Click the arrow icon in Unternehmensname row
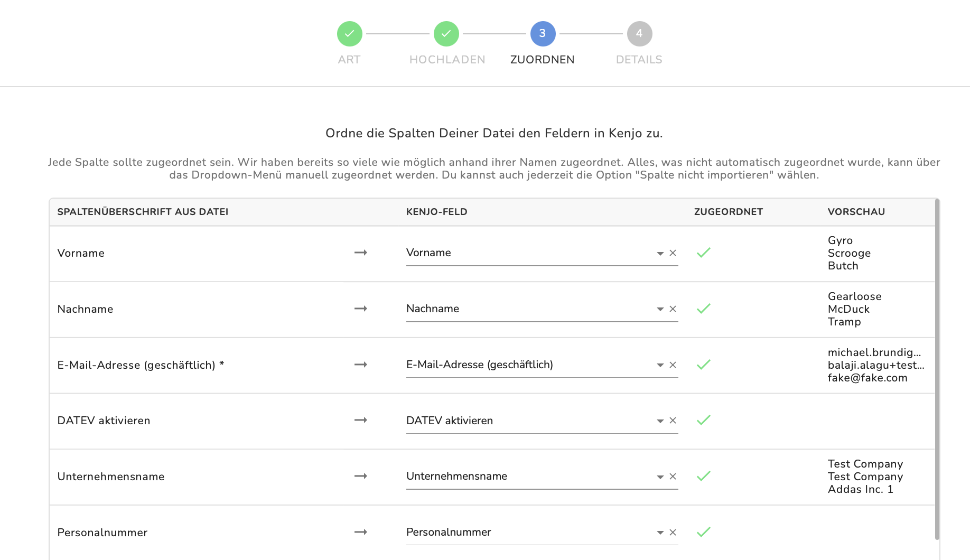970x560 pixels. [361, 476]
